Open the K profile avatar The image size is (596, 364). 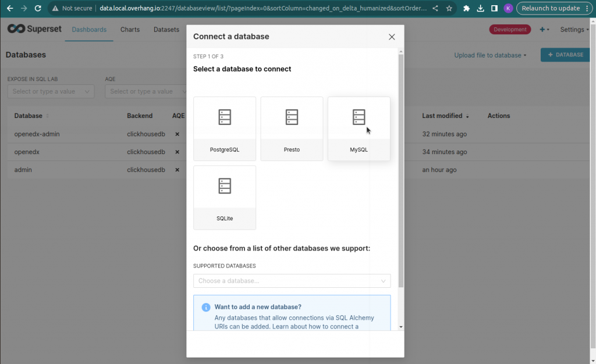[x=508, y=8]
